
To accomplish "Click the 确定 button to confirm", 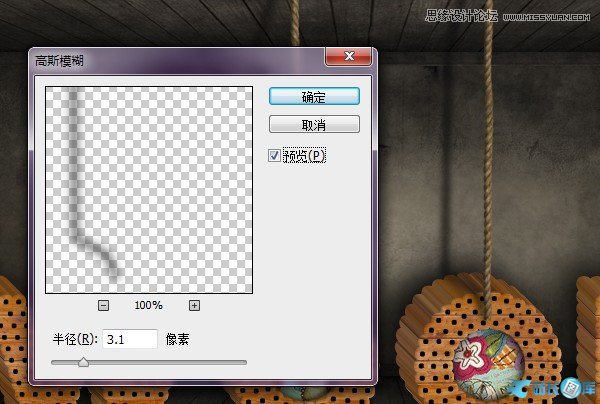I will 313,96.
